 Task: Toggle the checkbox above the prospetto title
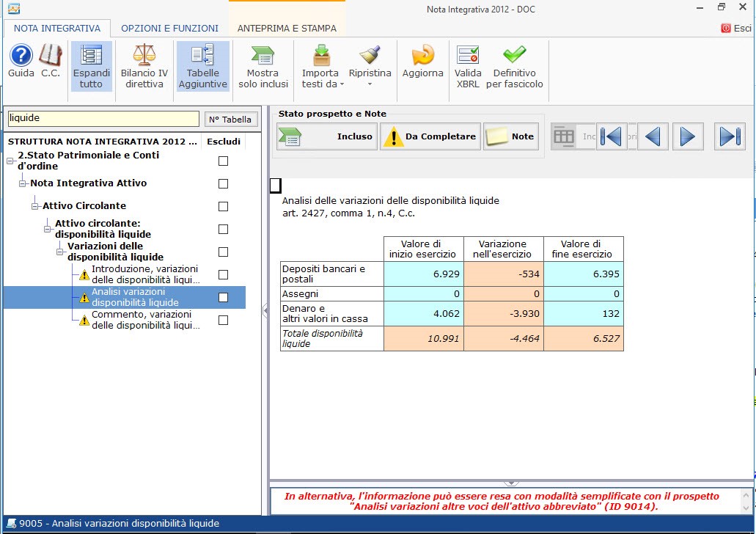(x=275, y=186)
